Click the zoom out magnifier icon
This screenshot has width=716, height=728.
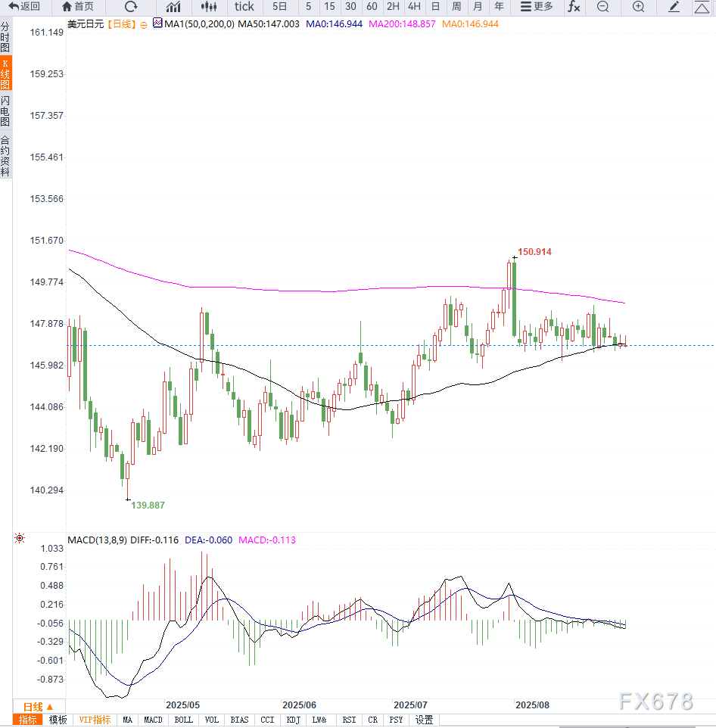click(x=602, y=7)
